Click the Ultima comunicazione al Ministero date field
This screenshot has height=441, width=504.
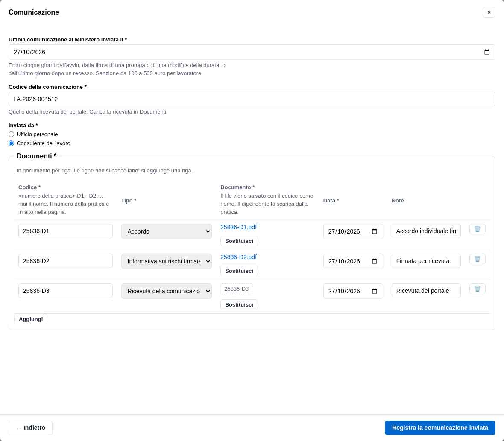tap(252, 52)
